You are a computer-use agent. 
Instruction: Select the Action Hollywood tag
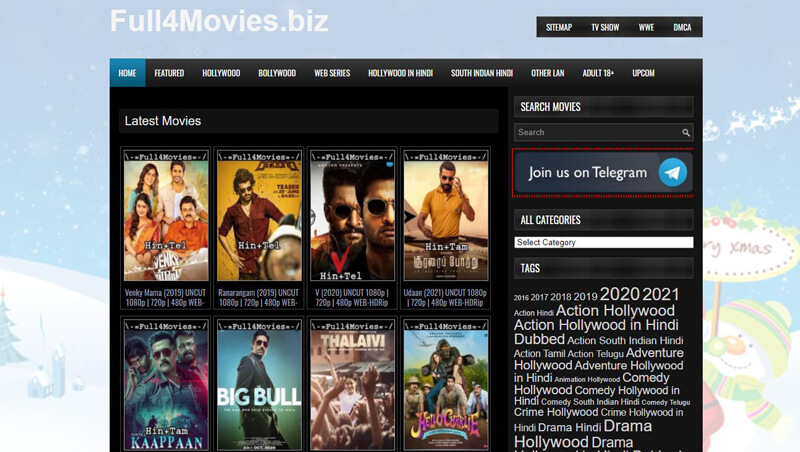pos(615,311)
